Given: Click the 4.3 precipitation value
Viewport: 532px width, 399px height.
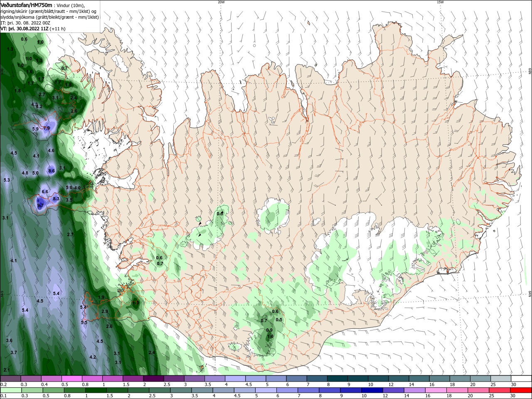Looking at the screenshot, I should click(34, 104).
